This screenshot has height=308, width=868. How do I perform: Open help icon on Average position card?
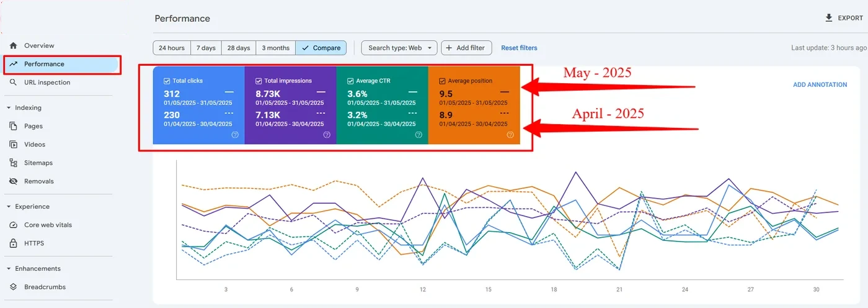[510, 135]
